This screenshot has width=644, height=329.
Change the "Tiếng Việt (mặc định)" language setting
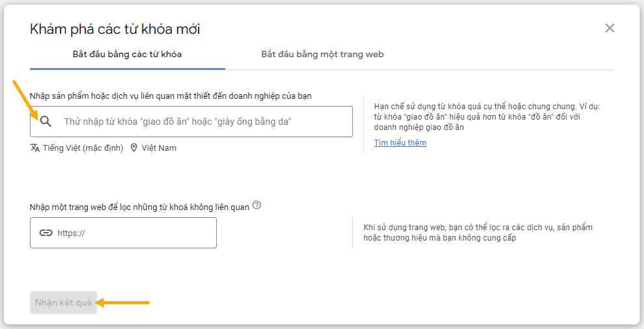coord(83,148)
